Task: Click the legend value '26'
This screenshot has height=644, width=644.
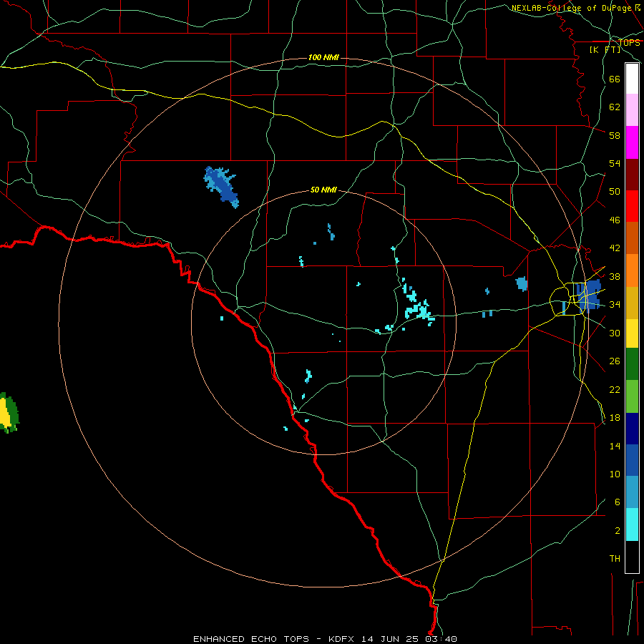Action: pyautogui.click(x=615, y=361)
